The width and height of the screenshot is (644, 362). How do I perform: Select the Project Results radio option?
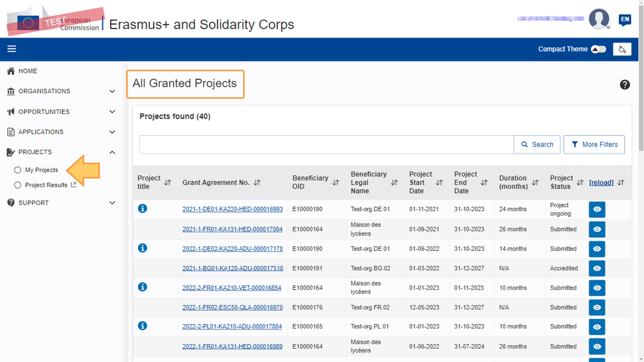(18, 185)
